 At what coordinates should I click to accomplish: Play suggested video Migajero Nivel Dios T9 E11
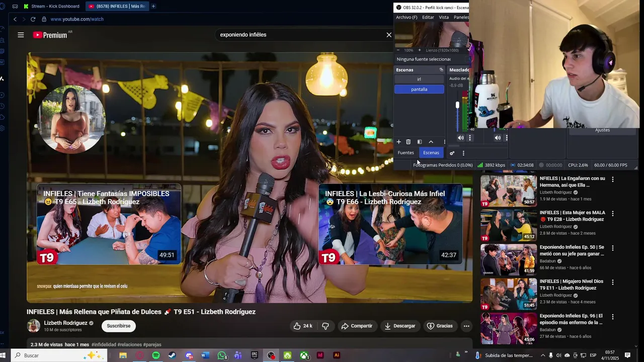click(x=509, y=294)
